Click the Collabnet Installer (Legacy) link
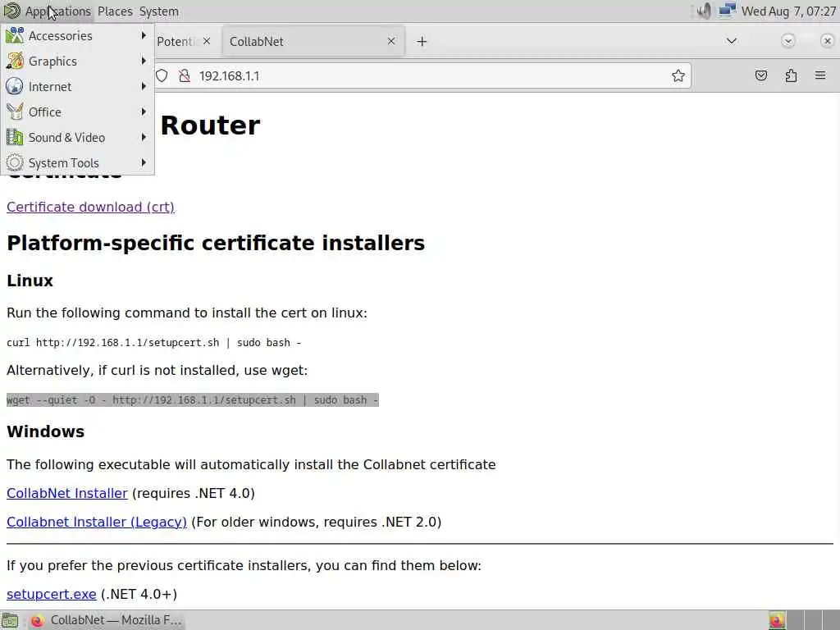The image size is (840, 630). [x=97, y=522]
